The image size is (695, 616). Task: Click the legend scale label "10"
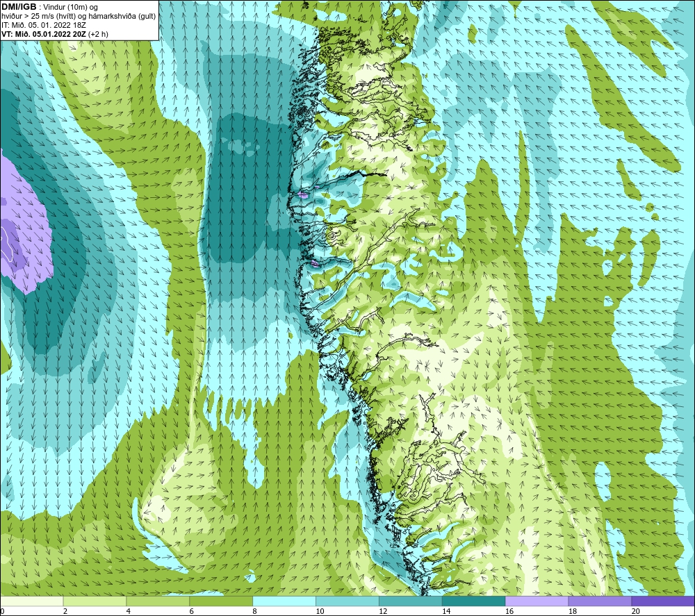pyautogui.click(x=320, y=612)
